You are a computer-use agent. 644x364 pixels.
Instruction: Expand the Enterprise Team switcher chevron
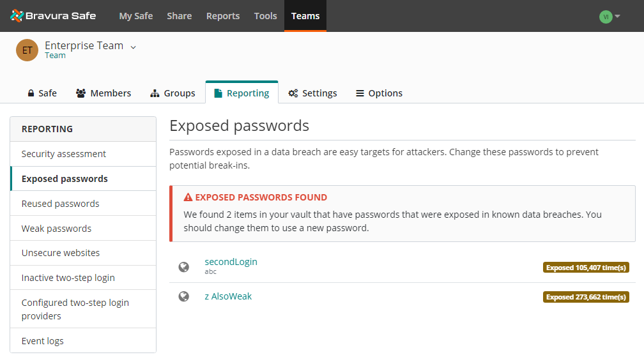pyautogui.click(x=133, y=47)
